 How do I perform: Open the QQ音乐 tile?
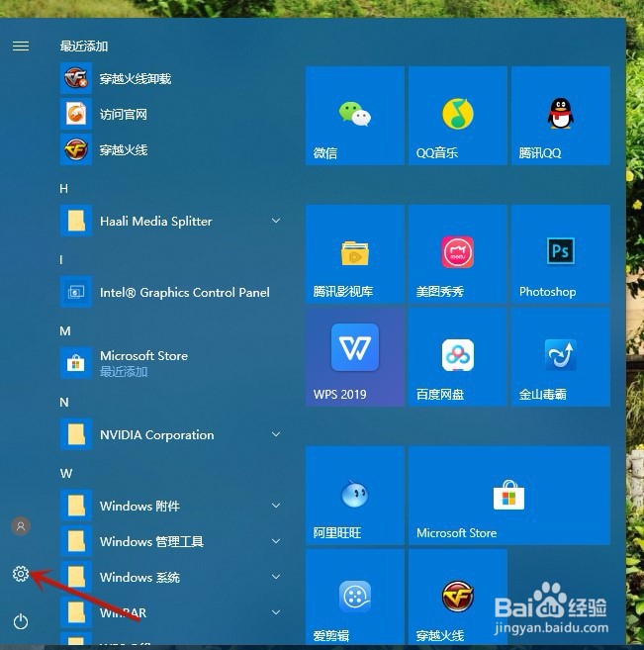pyautogui.click(x=457, y=116)
